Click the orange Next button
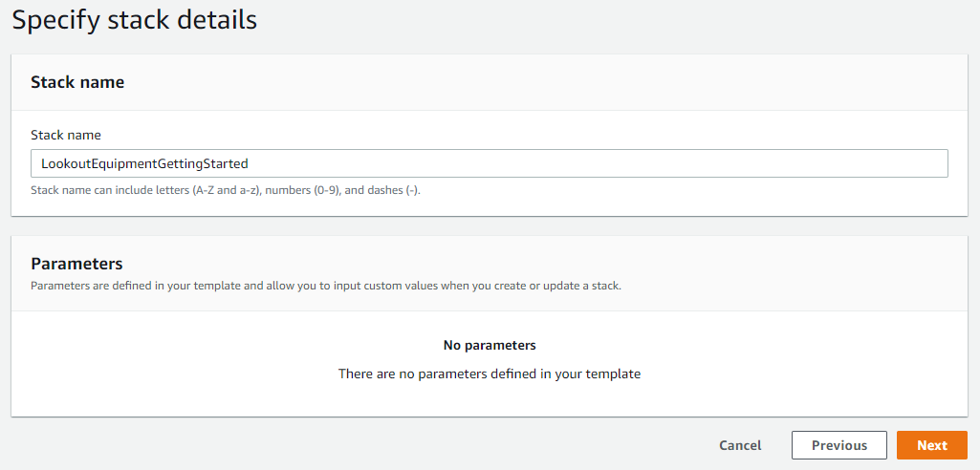980x470 pixels. (932, 445)
